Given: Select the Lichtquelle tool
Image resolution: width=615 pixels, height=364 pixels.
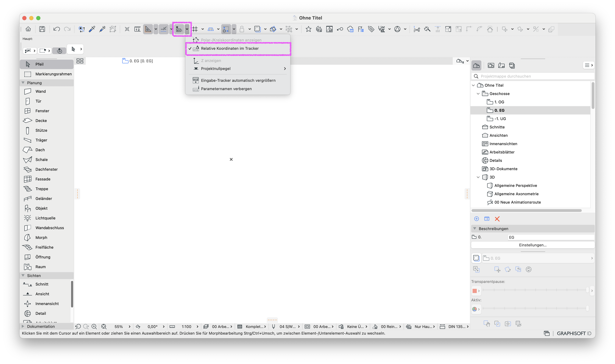Looking at the screenshot, I should [47, 218].
